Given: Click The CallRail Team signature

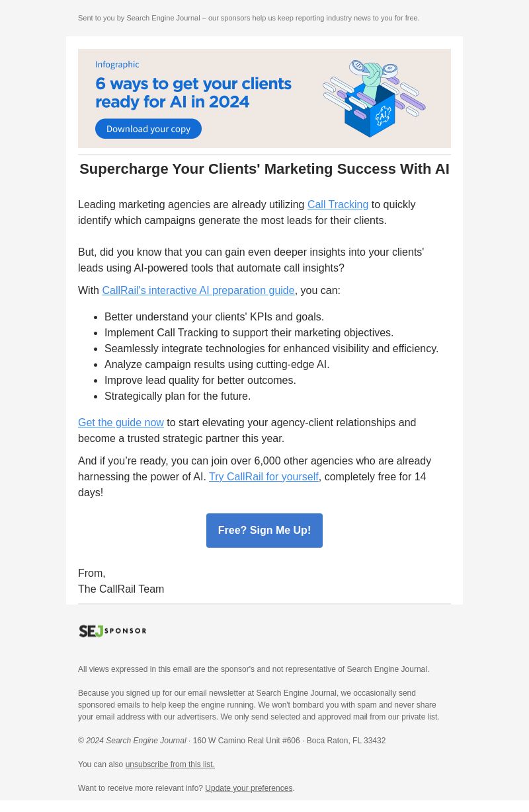Looking at the screenshot, I should coord(121,589).
